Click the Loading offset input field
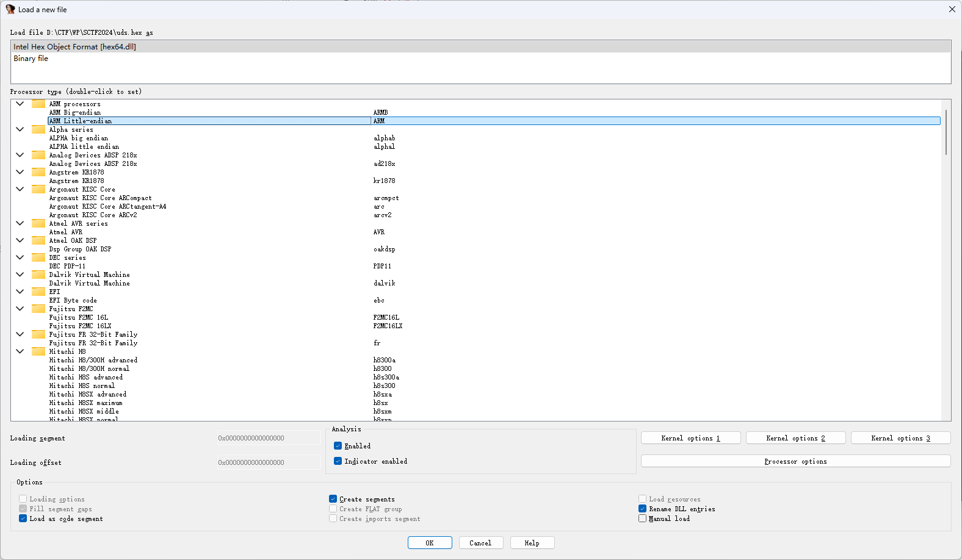 [x=269, y=462]
